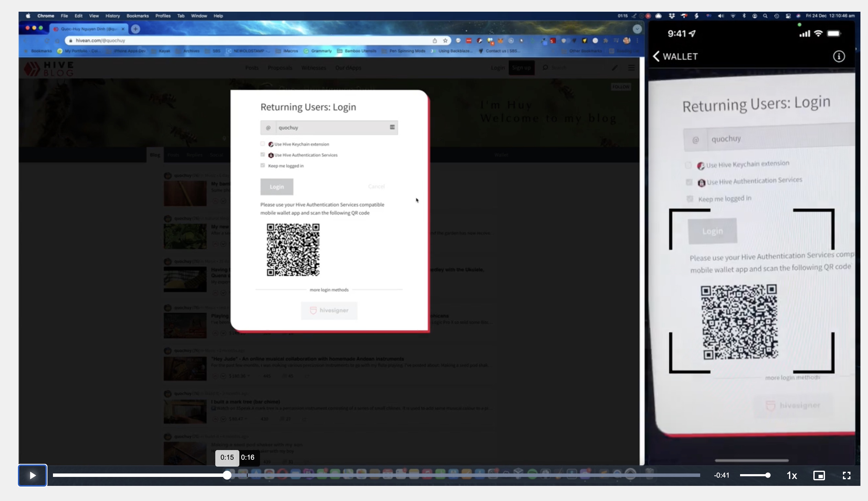Click the Hive Keychain extension toolbar icon
The image size is (868, 501).
tap(479, 41)
